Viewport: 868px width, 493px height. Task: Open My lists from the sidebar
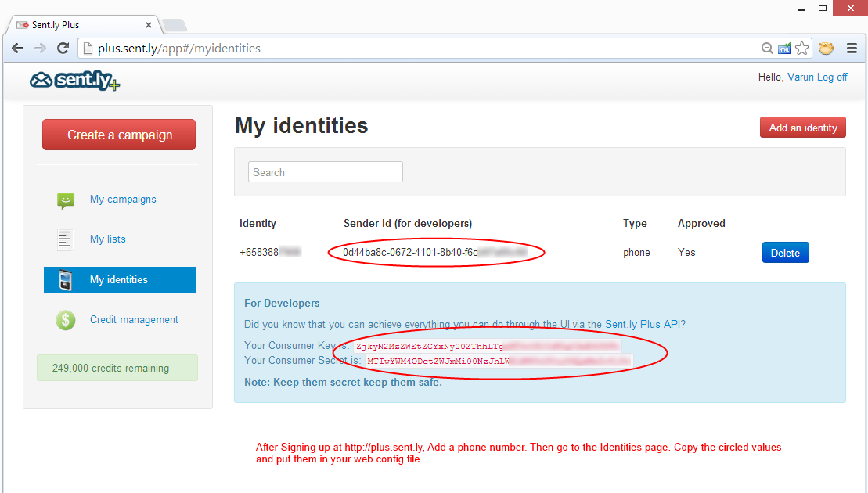tap(108, 239)
